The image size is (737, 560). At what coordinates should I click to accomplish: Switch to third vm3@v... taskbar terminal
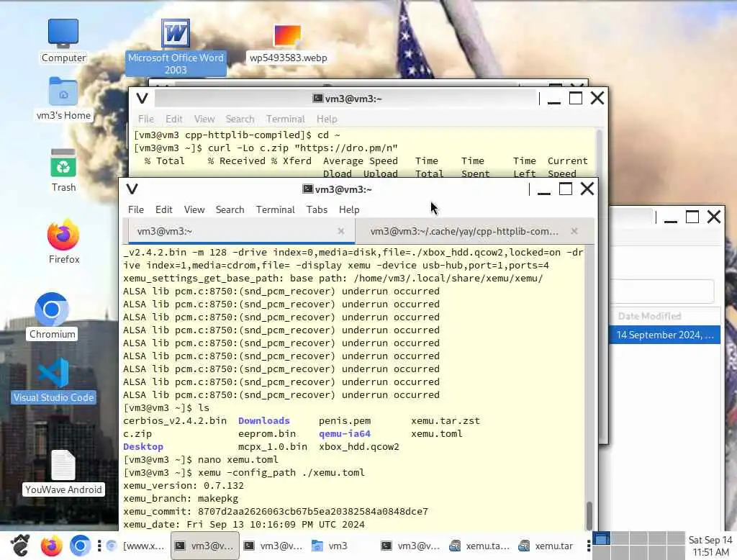[411, 546]
